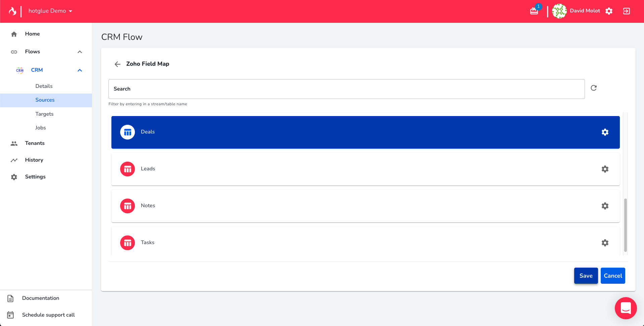Click the David Molot avatar
644x326 pixels.
[x=559, y=11]
